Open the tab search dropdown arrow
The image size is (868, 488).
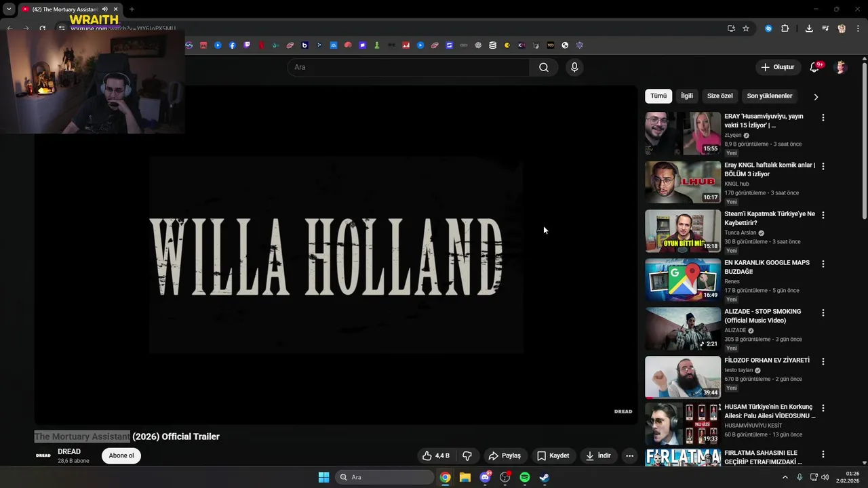[9, 9]
